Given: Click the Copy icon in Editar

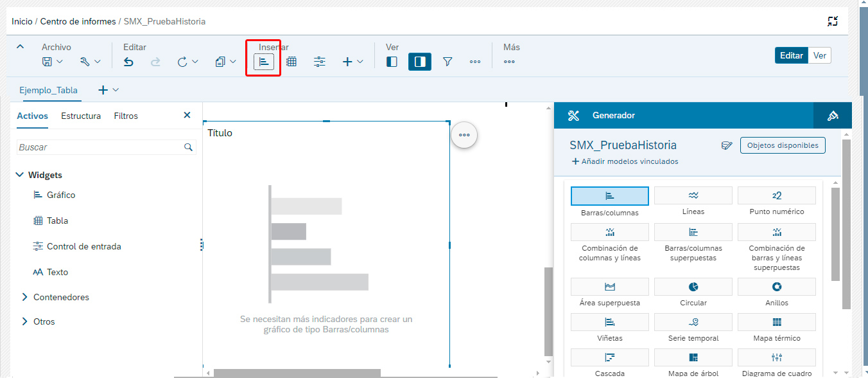Looking at the screenshot, I should coord(220,62).
